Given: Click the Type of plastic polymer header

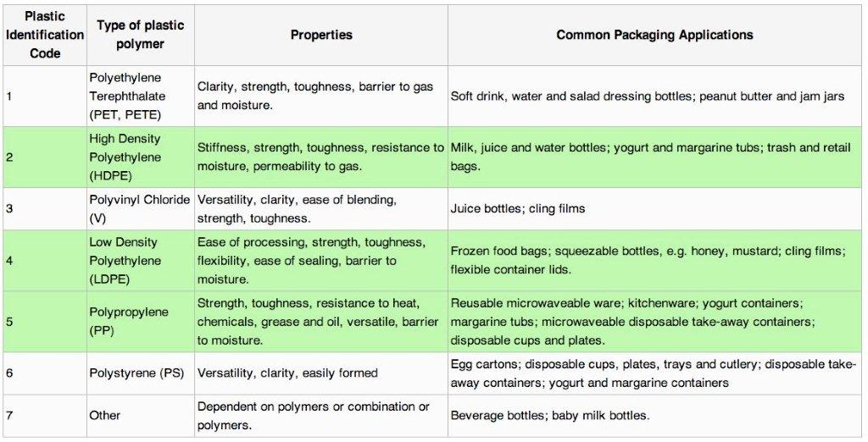Looking at the screenshot, I should pos(140,35).
